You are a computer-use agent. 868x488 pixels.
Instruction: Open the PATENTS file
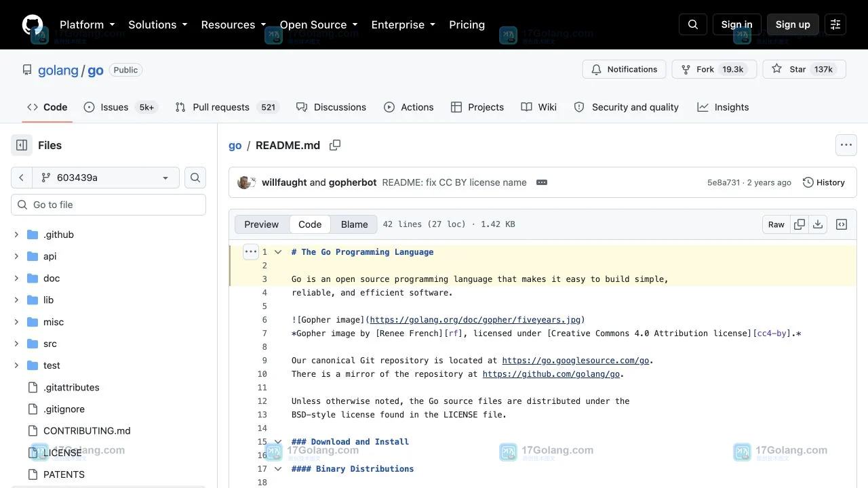click(x=64, y=474)
